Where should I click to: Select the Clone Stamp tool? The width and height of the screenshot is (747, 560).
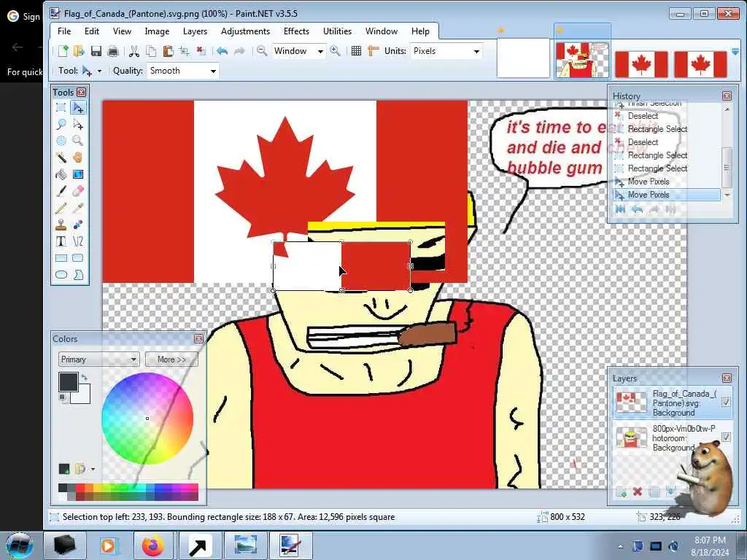click(61, 225)
